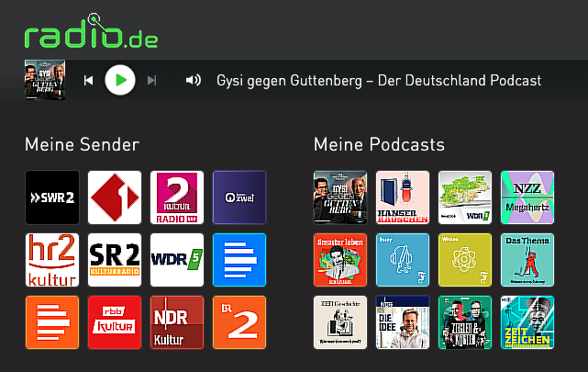The height and width of the screenshot is (372, 588).
Task: Play the SR2 Kulturradio station
Action: coord(115,260)
